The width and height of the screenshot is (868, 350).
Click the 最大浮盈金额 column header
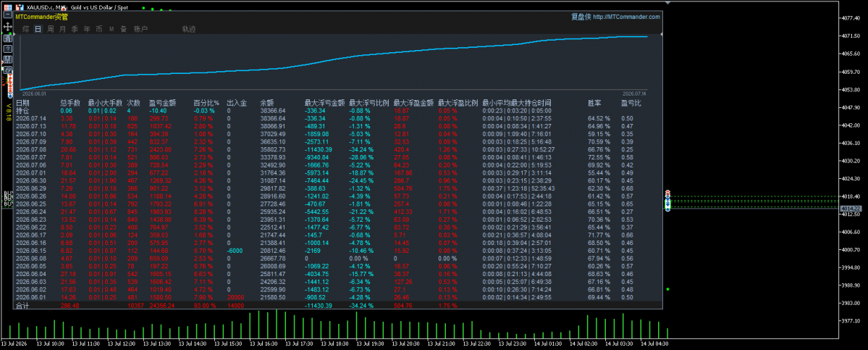click(413, 103)
